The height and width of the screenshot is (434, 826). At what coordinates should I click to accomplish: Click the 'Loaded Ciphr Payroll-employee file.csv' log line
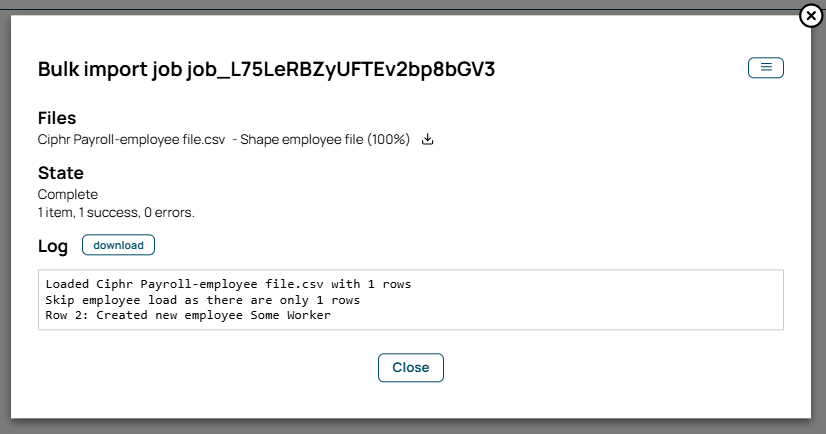[228, 284]
